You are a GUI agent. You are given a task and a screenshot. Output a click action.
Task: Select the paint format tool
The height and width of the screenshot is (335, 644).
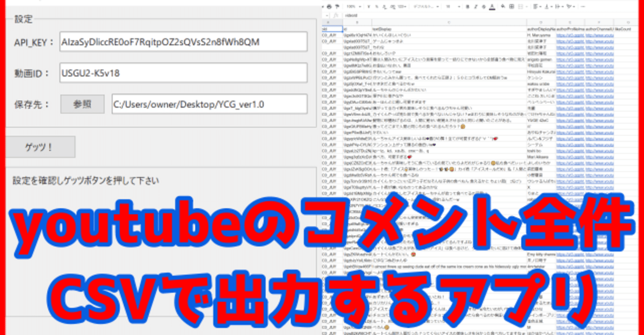pyautogui.click(x=337, y=7)
